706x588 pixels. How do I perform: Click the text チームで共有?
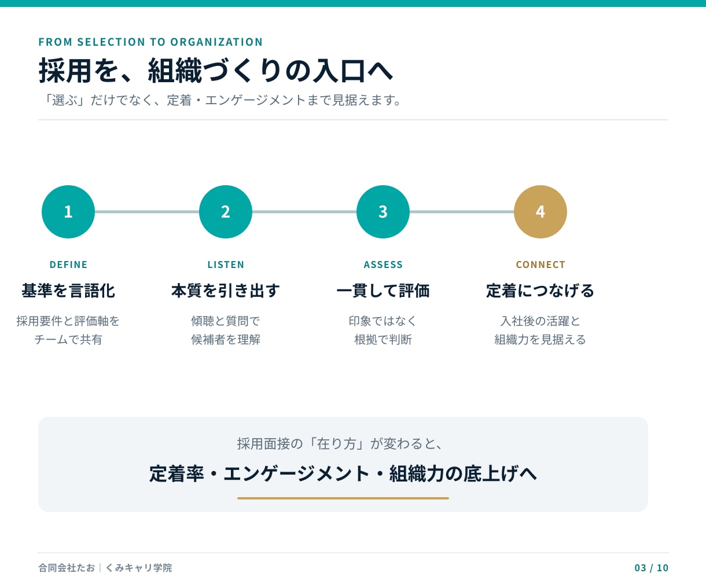(68, 339)
